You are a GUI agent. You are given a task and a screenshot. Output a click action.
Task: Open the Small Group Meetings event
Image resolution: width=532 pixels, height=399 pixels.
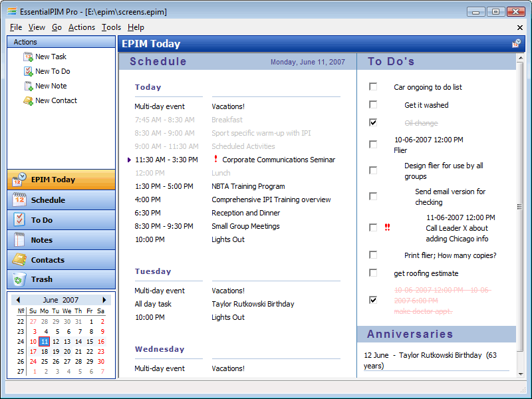(x=245, y=226)
